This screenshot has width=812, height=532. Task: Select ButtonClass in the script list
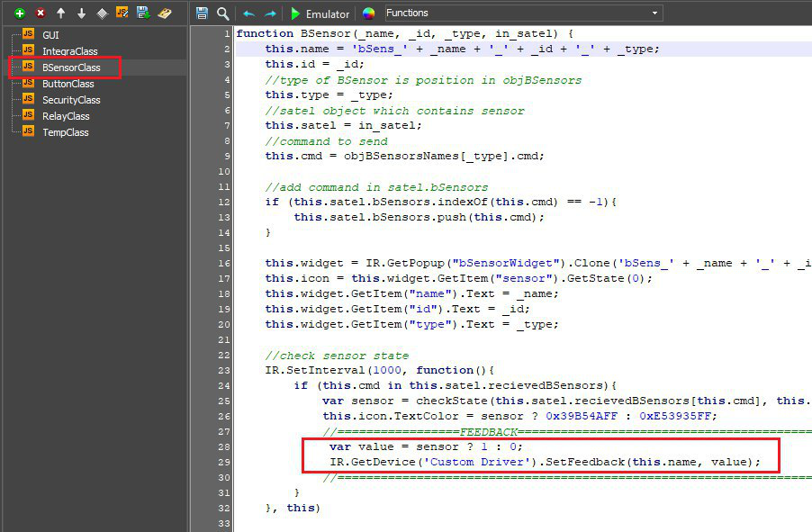(68, 84)
